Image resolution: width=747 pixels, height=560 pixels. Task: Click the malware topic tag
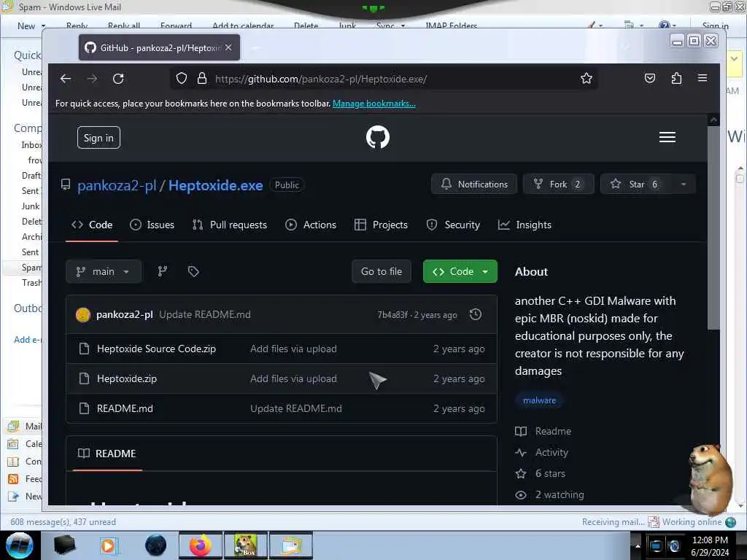click(x=539, y=400)
